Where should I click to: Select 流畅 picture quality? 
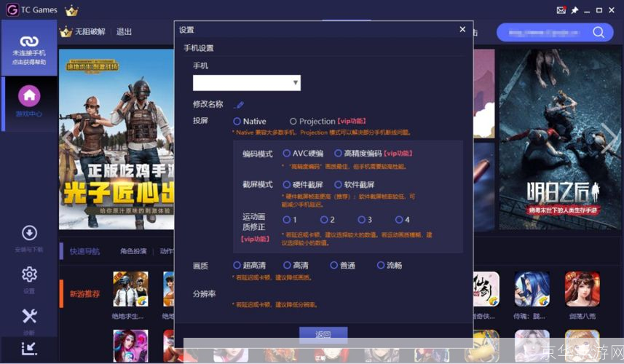click(381, 265)
